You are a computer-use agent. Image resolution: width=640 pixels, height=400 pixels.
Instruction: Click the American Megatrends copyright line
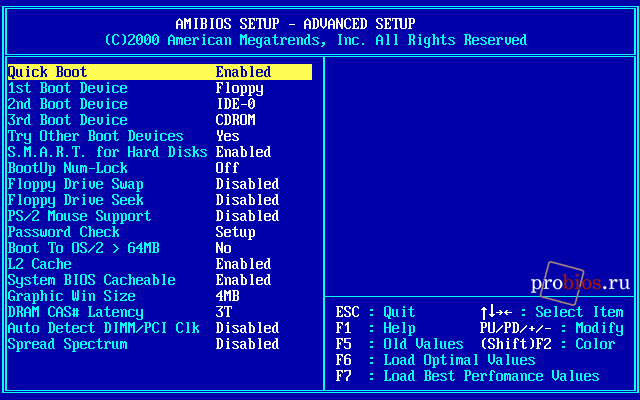coord(316,40)
